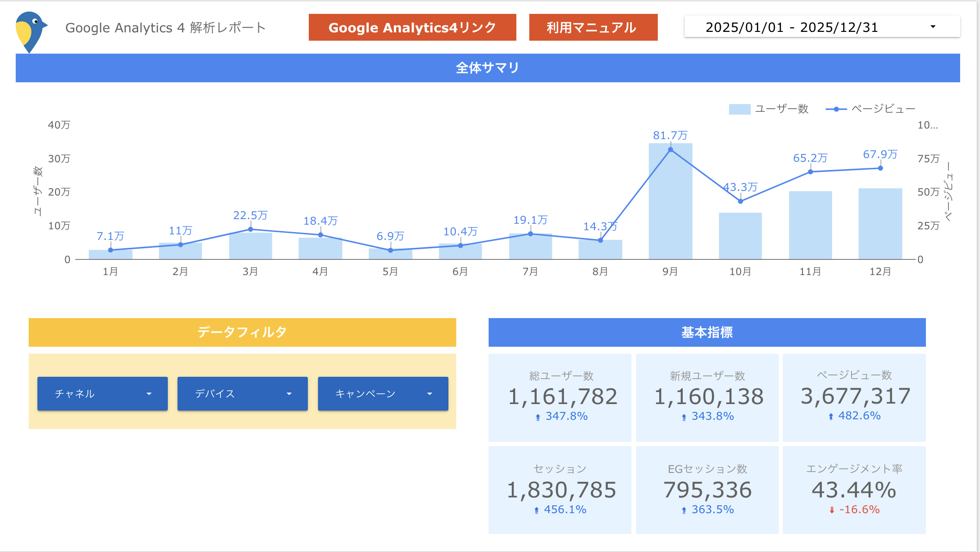This screenshot has width=980, height=552.
Task: Click the ページビュー legend line marker
Action: (x=836, y=109)
